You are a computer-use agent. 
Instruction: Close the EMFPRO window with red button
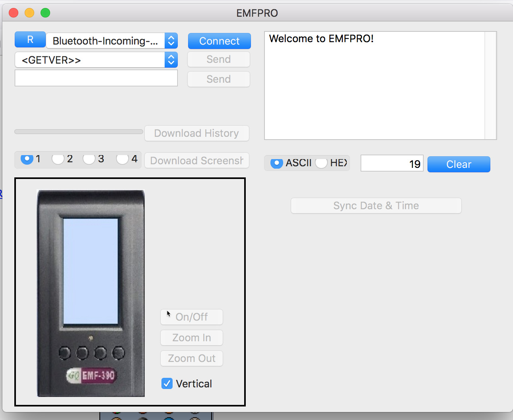coord(14,13)
